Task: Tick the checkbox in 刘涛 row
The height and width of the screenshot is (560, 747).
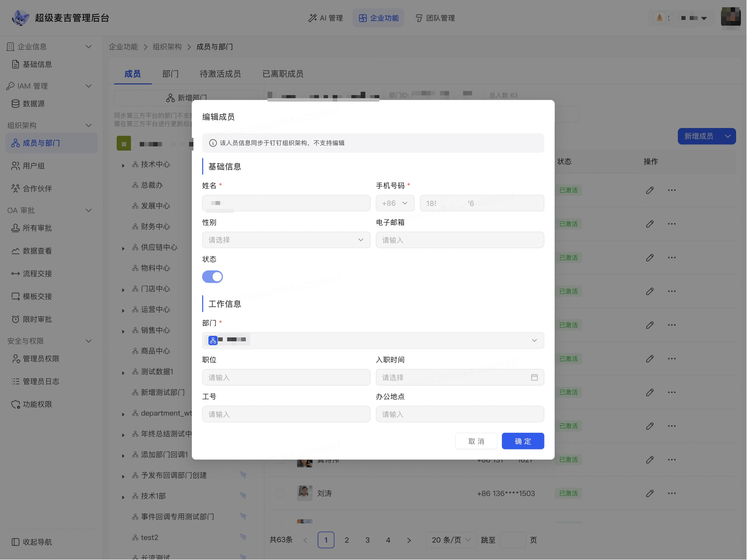Action: [280, 493]
